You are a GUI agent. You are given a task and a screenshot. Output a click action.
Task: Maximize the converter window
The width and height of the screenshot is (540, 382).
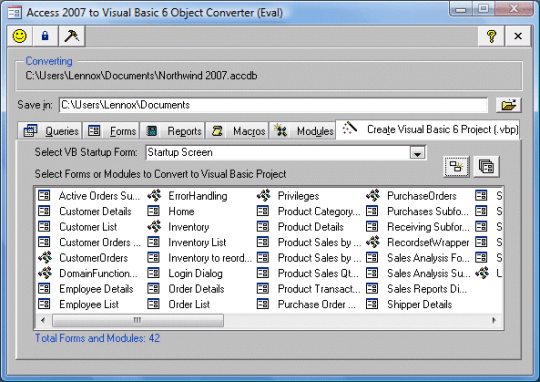coord(483,9)
